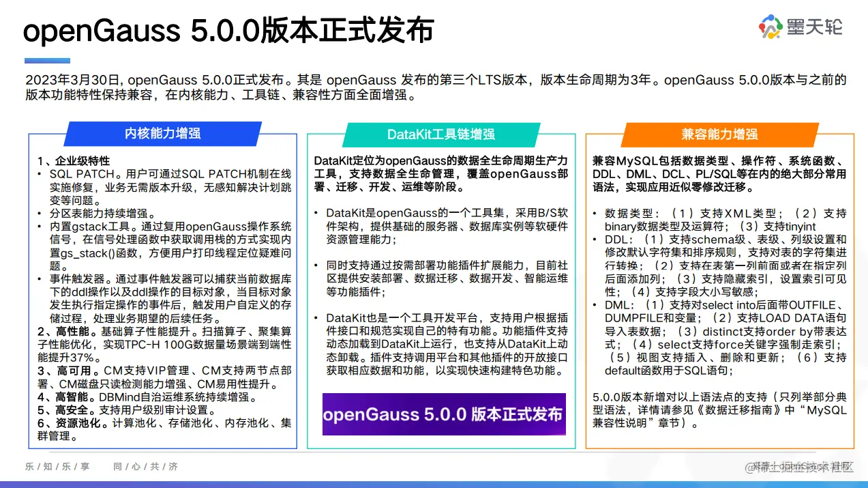Click the bullet about DataKit B/S软件架构
Image resolution: width=868 pixels, height=488 pixels.
pos(441,227)
